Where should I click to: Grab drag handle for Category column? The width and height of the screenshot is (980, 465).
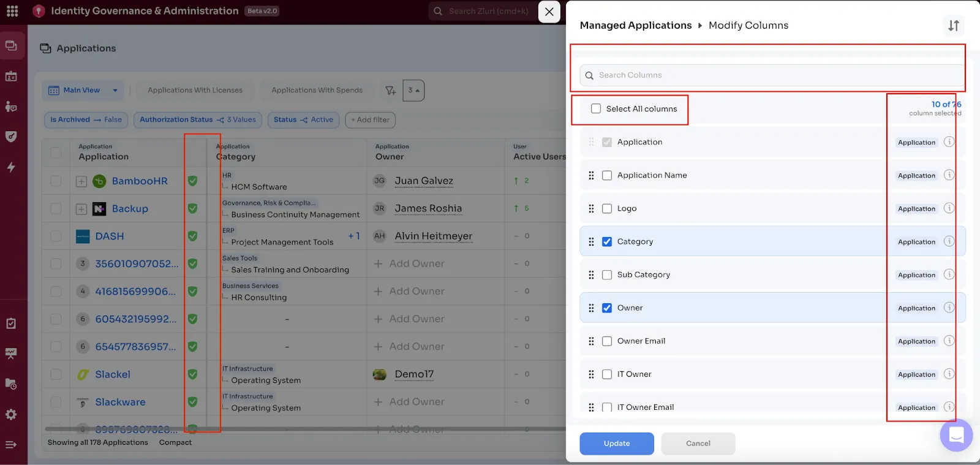pos(591,241)
